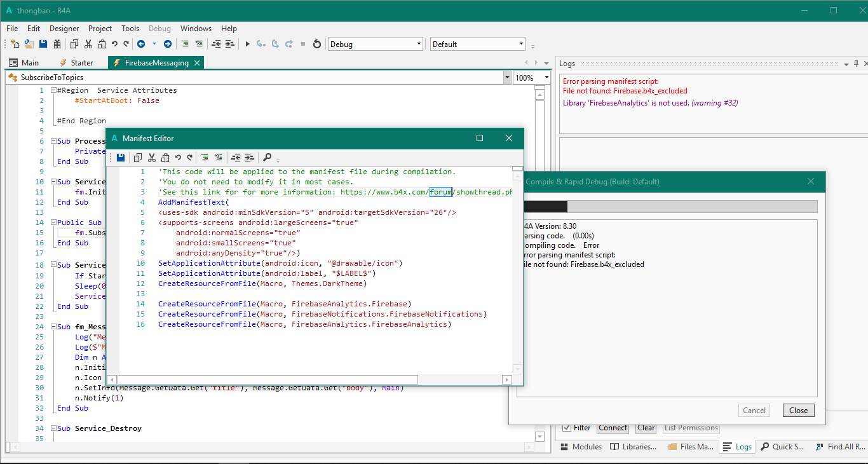Open the Project menu
The image size is (868, 464).
(x=100, y=29)
